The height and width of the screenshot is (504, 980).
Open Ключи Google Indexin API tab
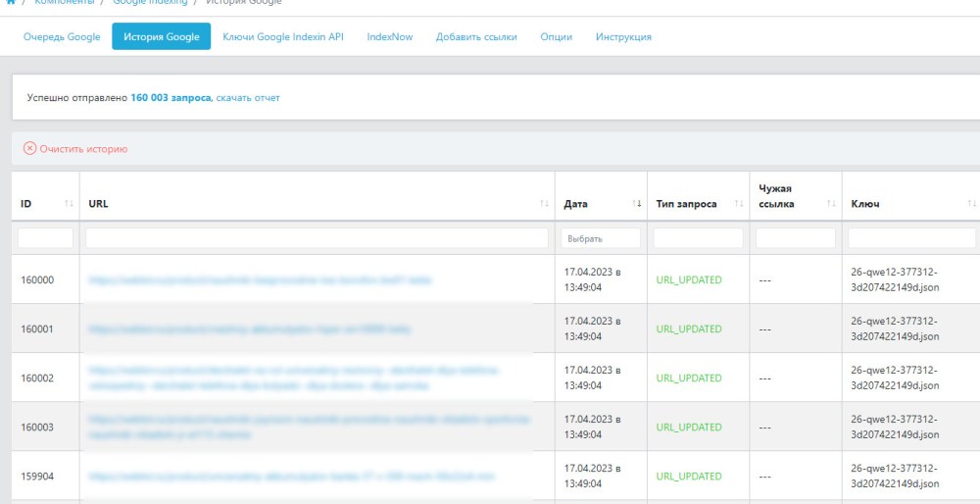(x=283, y=37)
